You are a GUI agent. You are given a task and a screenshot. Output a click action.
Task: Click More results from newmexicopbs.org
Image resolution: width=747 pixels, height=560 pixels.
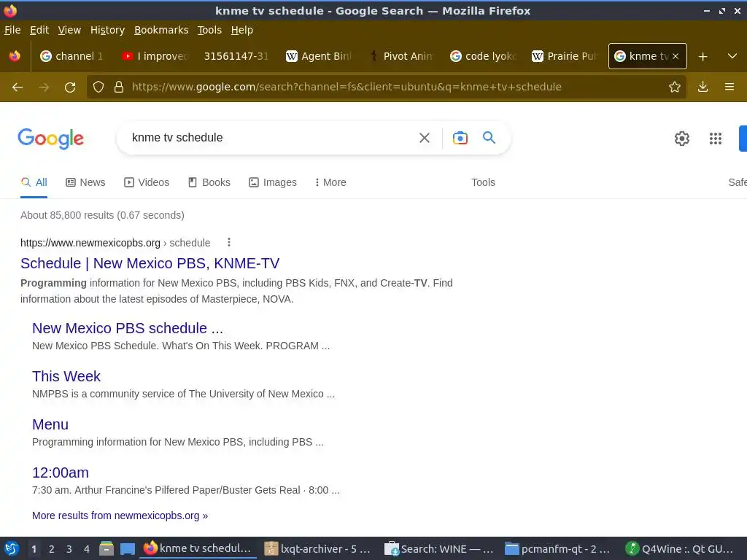click(120, 516)
